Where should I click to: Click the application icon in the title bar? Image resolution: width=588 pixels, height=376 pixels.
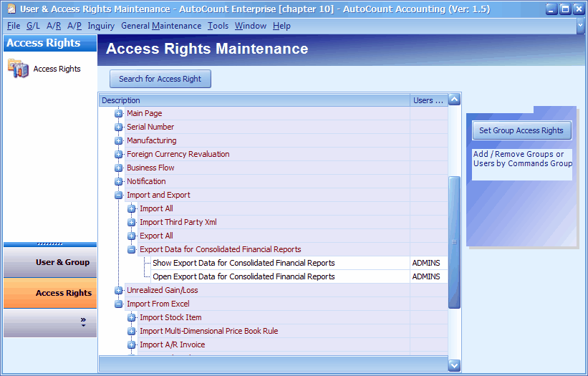point(11,9)
